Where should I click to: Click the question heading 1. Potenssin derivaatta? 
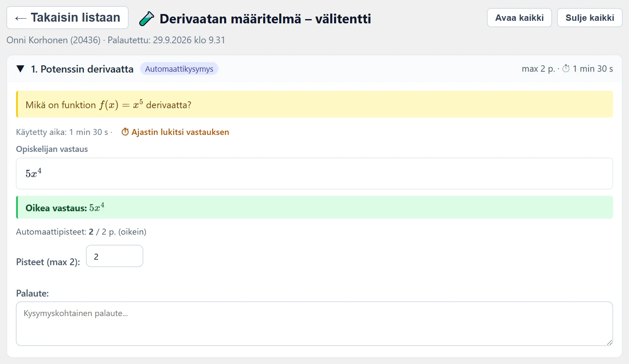click(x=82, y=69)
